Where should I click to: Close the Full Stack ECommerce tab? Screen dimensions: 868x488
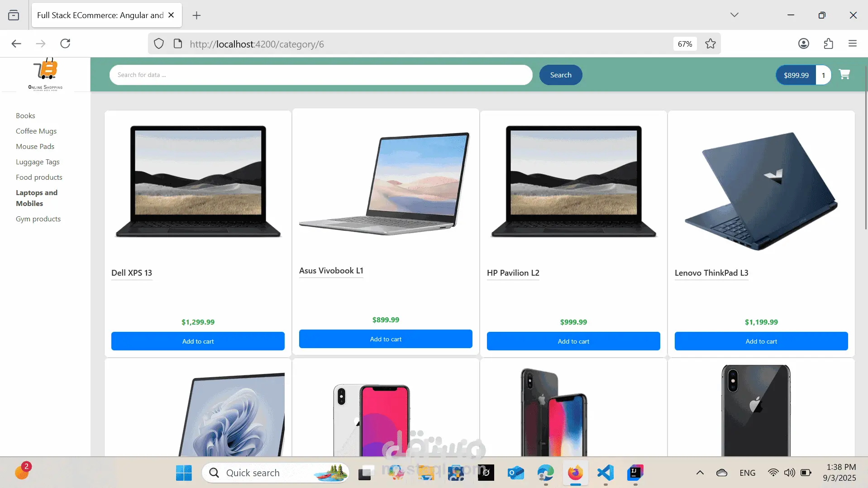click(171, 15)
